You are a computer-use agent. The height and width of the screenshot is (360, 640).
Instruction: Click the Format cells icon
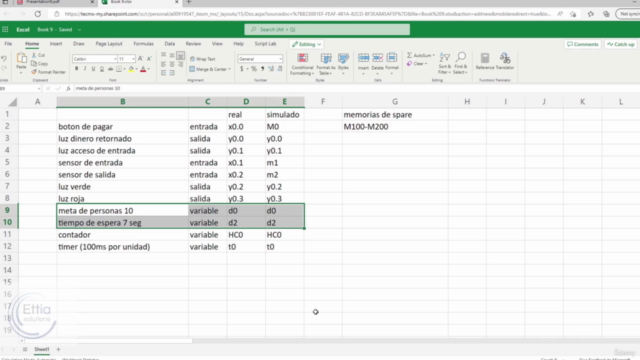(392, 58)
